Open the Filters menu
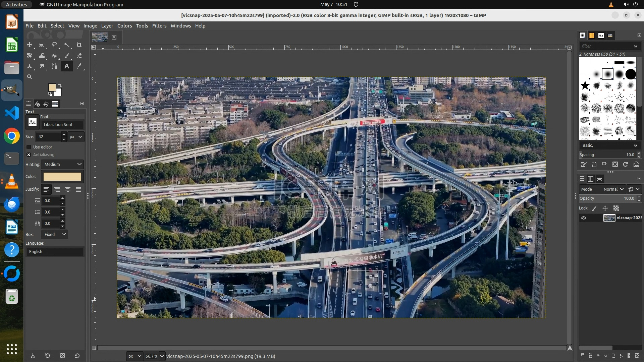The width and height of the screenshot is (644, 362). point(159,26)
